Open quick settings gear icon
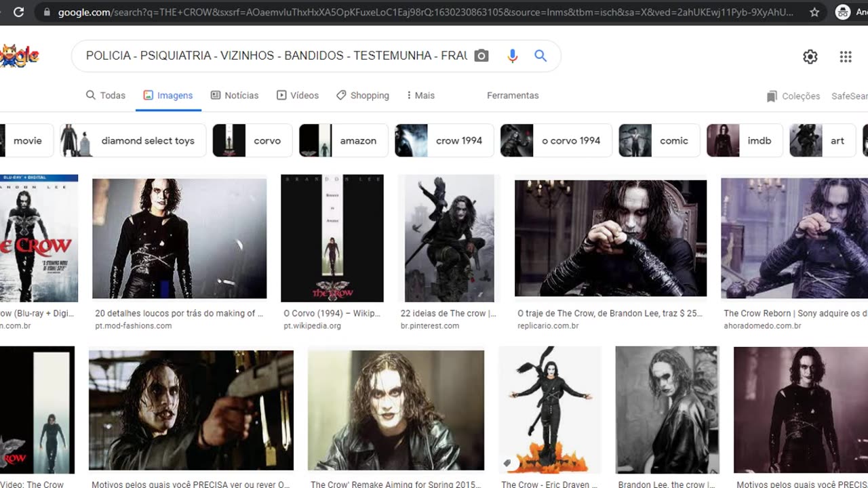 (810, 57)
